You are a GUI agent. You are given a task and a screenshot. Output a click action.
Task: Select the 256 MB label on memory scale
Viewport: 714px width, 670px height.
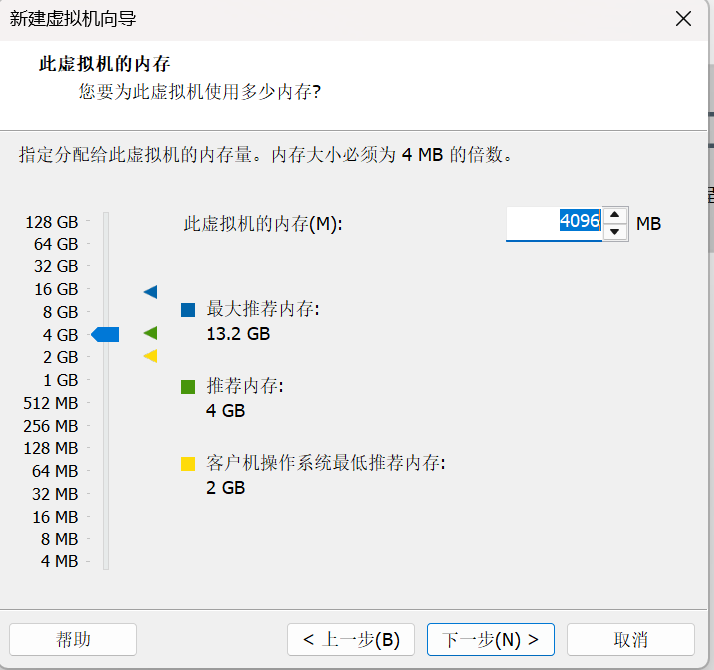coord(51,426)
